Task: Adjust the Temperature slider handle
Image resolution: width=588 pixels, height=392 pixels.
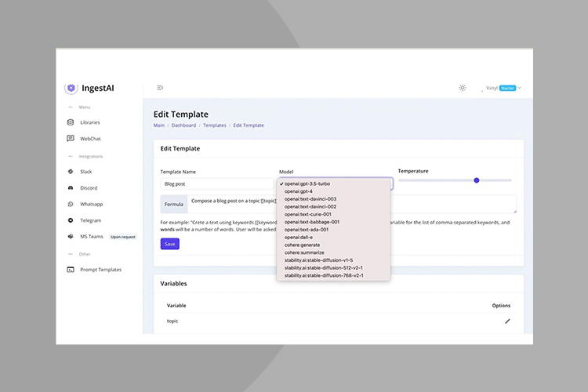Action: coord(476,180)
